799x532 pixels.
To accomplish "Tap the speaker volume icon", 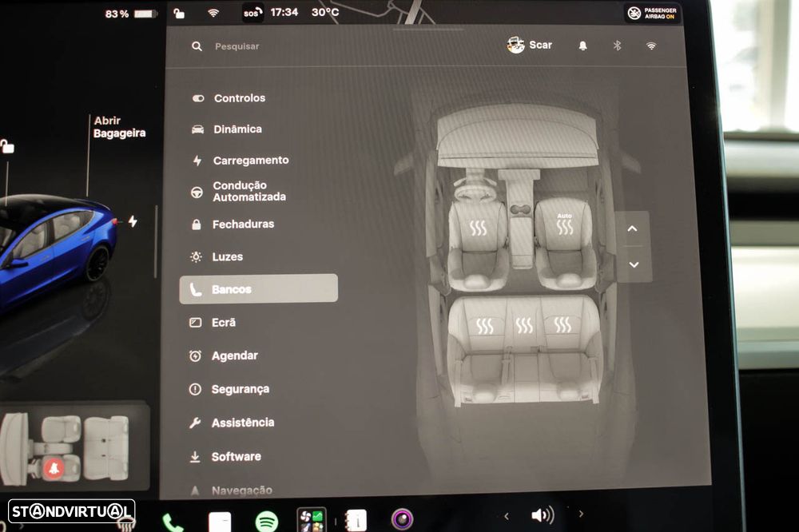I will (x=543, y=515).
